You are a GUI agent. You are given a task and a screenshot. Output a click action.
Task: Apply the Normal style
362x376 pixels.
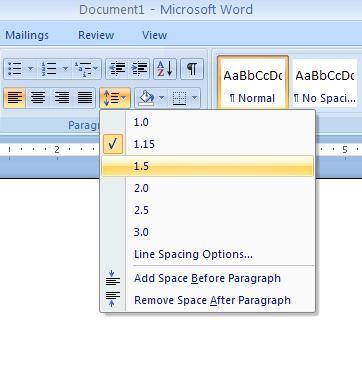click(x=253, y=83)
